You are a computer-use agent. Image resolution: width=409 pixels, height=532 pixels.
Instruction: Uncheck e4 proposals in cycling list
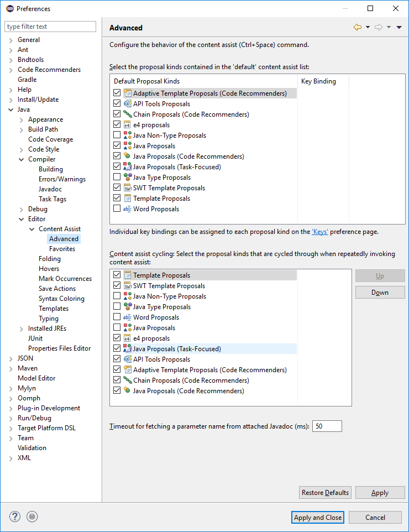(x=117, y=337)
